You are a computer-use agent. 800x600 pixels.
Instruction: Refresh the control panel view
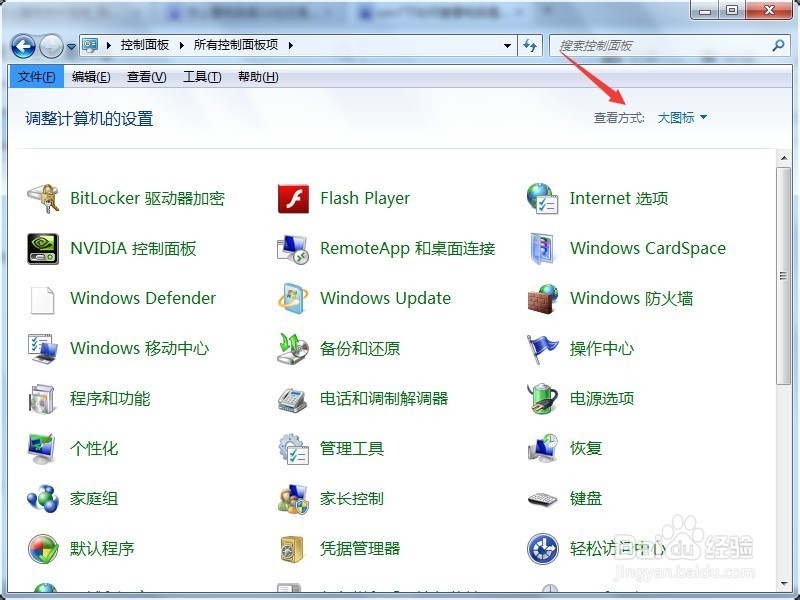coord(530,45)
